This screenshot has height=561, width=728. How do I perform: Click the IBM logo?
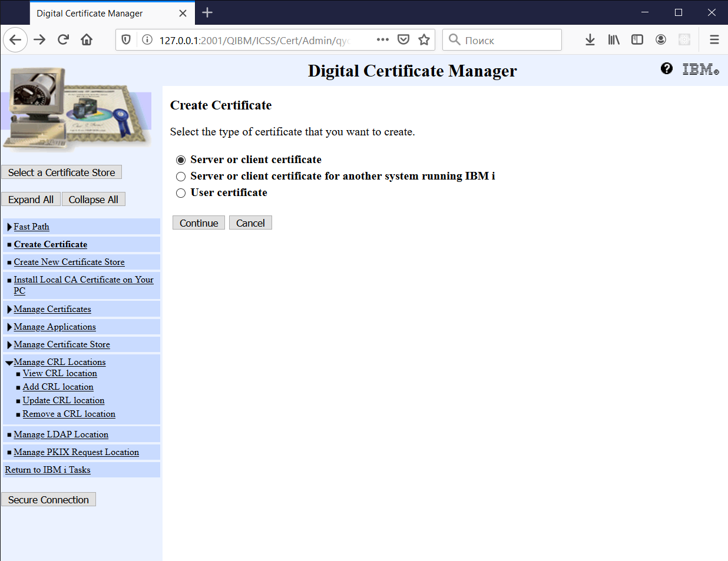pos(700,69)
